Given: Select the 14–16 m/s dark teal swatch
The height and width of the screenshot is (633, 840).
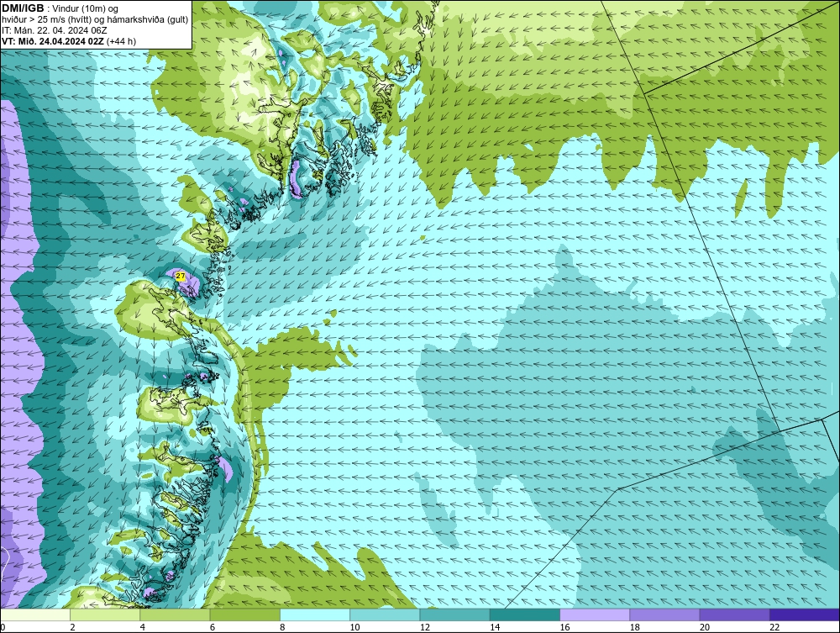Looking at the screenshot, I should pyautogui.click(x=524, y=615).
